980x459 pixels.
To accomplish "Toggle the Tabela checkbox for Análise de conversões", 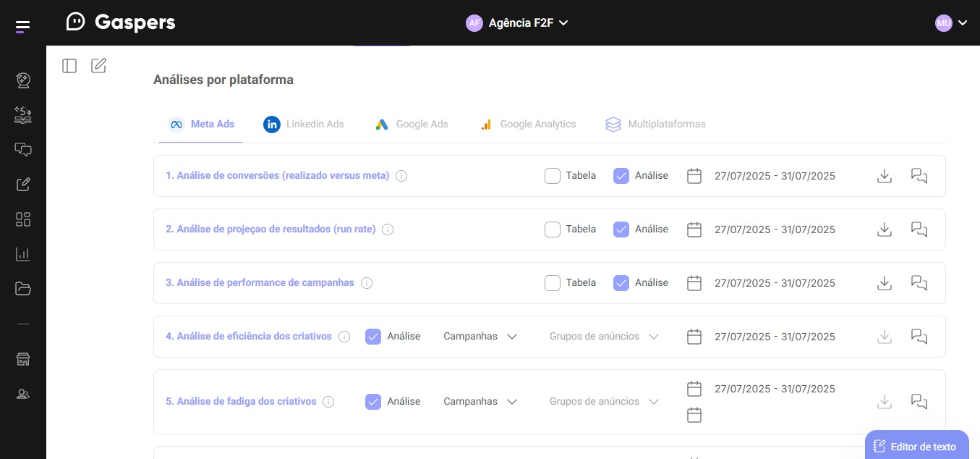I will 553,175.
